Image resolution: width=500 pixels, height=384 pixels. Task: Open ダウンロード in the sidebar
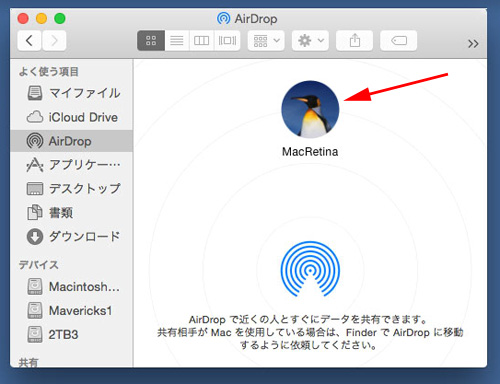[x=72, y=237]
